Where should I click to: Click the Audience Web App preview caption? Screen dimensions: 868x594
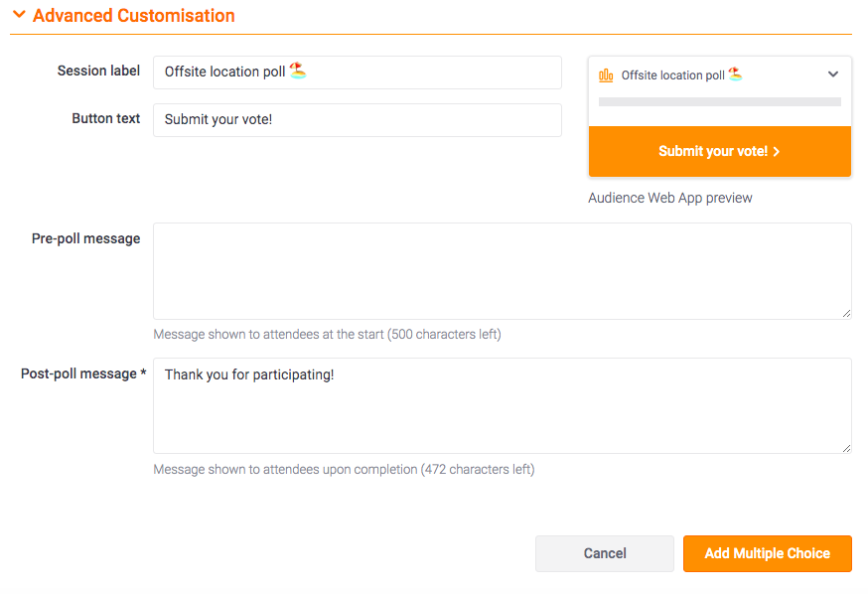pyautogui.click(x=669, y=199)
